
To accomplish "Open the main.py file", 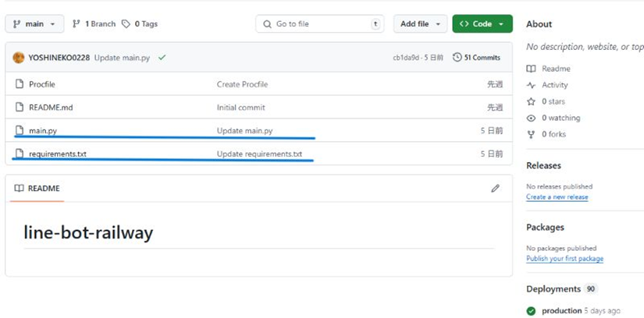I will click(43, 131).
